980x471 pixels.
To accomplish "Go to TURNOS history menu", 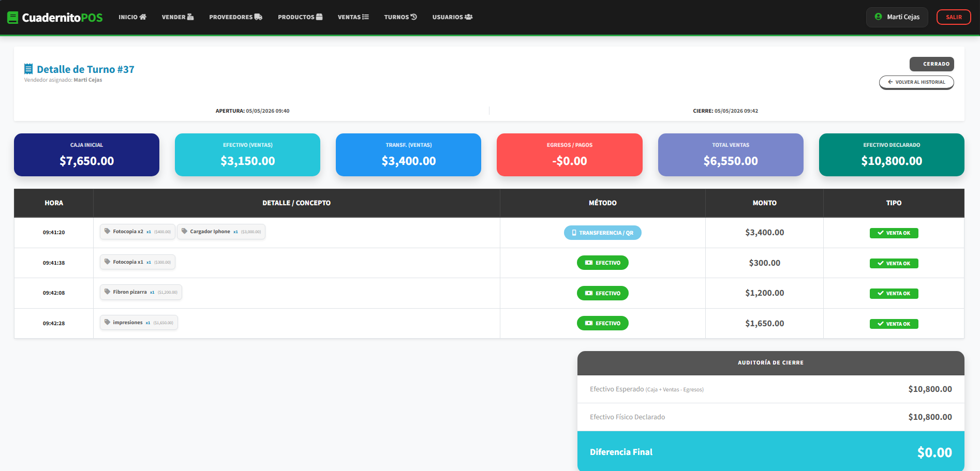I will [400, 17].
